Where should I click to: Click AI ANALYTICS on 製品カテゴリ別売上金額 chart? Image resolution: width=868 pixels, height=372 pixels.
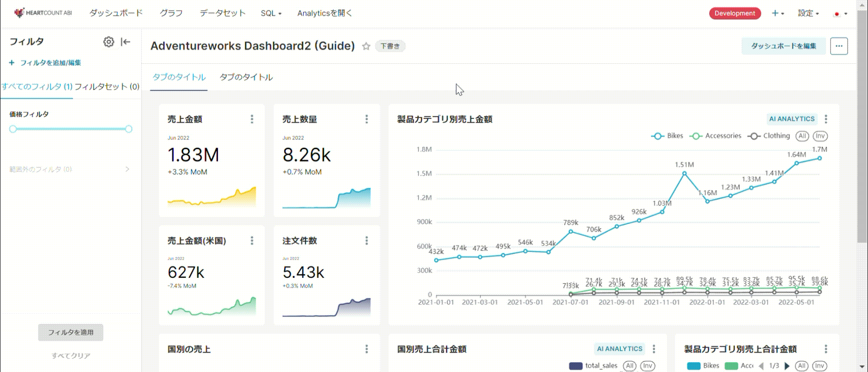click(792, 119)
